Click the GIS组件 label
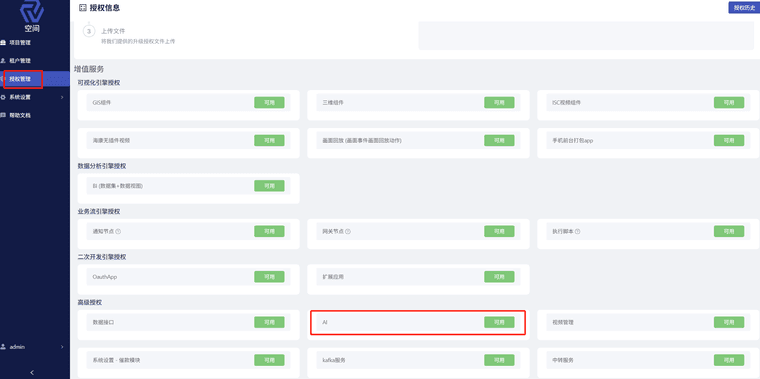This screenshot has height=379, width=760. 102,103
